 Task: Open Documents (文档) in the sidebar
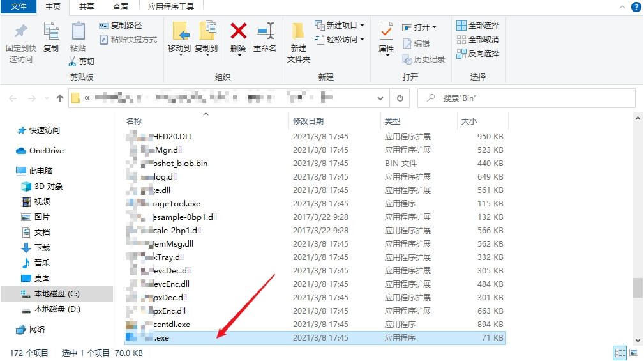click(36, 233)
